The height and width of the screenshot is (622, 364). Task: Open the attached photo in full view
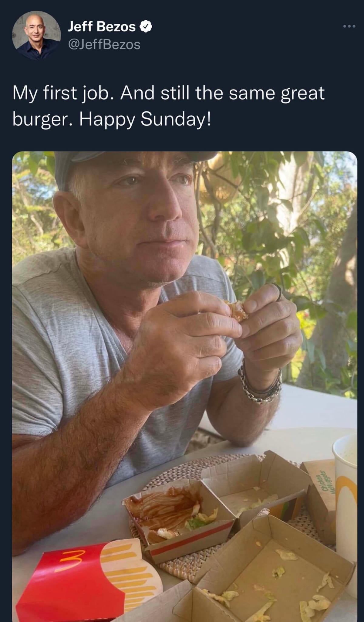click(185, 386)
